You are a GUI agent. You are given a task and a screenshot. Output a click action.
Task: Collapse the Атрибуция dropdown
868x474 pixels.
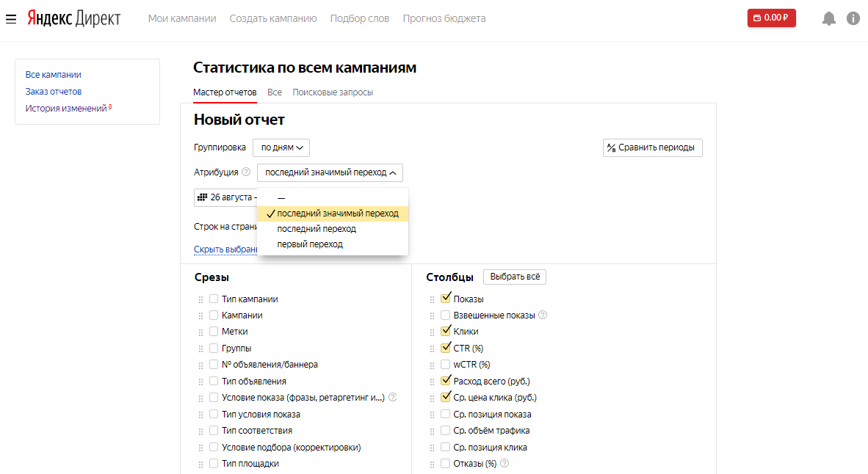[330, 172]
